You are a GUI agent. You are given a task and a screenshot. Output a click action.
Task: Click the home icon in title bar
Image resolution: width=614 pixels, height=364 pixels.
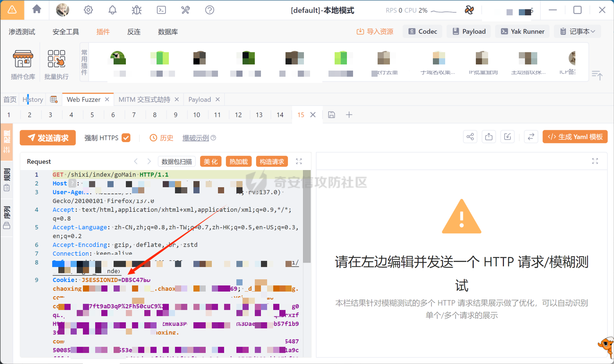pos(37,10)
